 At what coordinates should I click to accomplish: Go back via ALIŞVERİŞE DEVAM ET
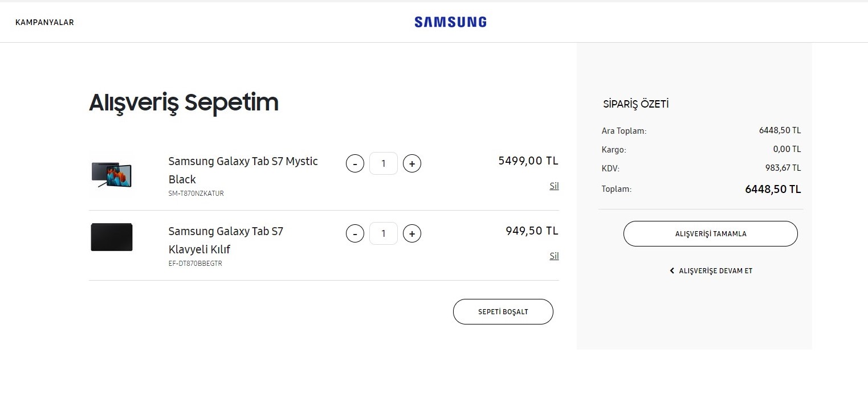[711, 271]
